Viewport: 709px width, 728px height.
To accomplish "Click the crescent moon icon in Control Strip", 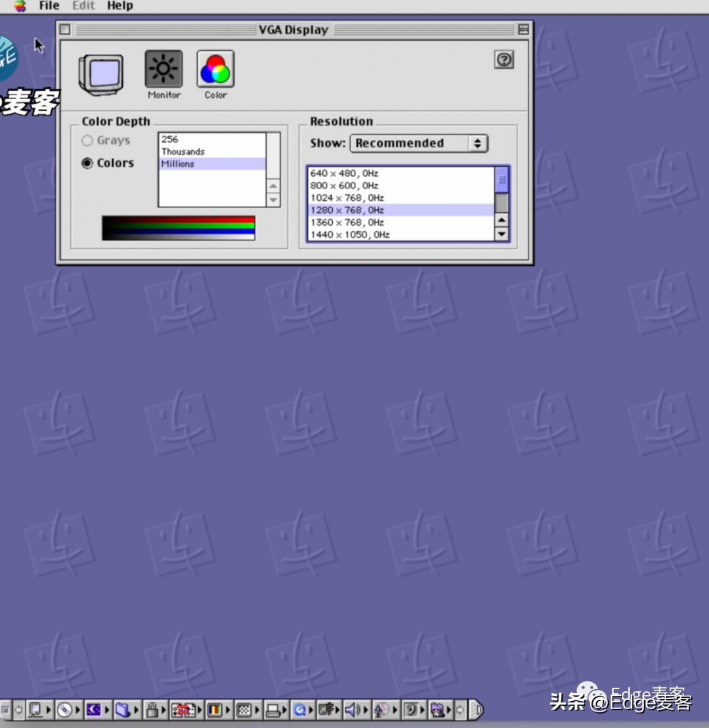I will [x=94, y=710].
